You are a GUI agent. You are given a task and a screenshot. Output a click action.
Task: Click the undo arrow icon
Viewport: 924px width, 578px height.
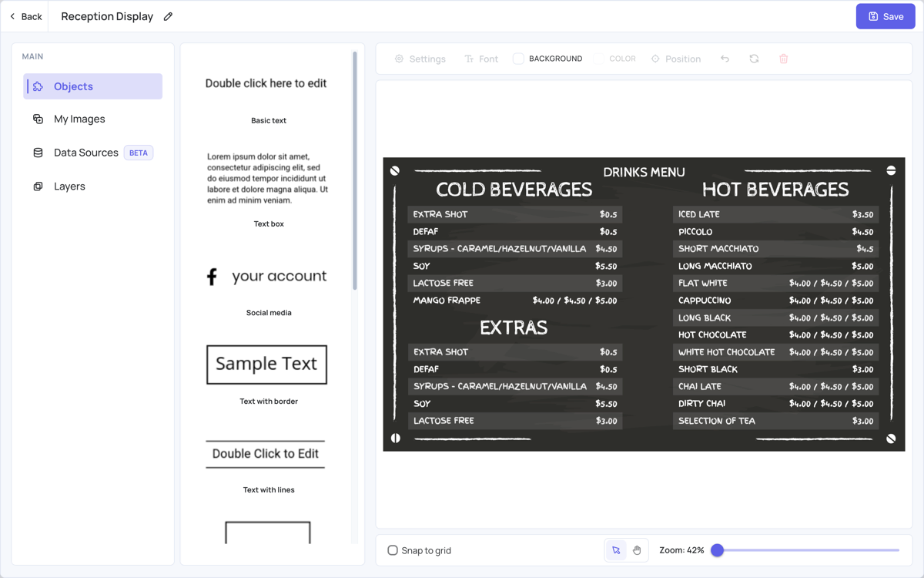pyautogui.click(x=725, y=59)
